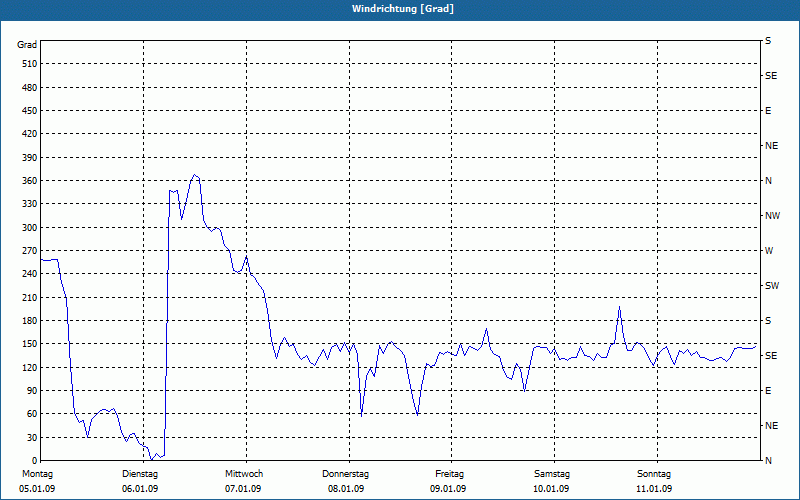Pick the 360 tick label on the left axis

click(x=30, y=181)
